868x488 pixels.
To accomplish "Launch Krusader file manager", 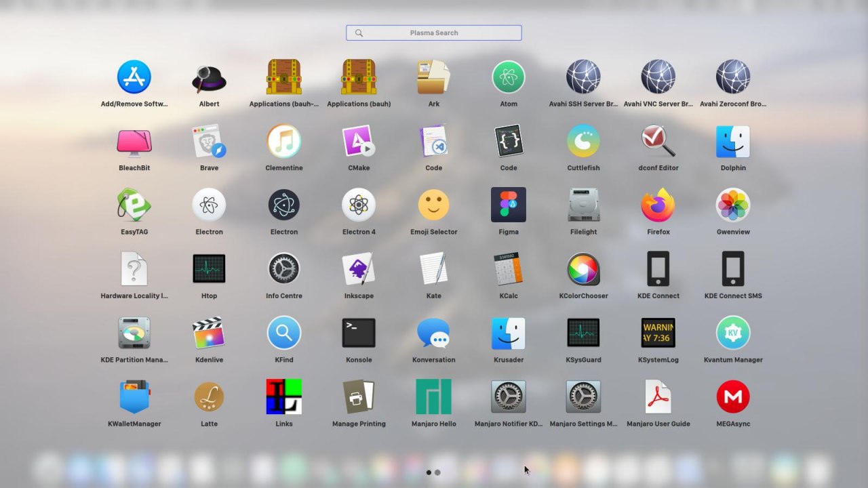I will pyautogui.click(x=509, y=333).
